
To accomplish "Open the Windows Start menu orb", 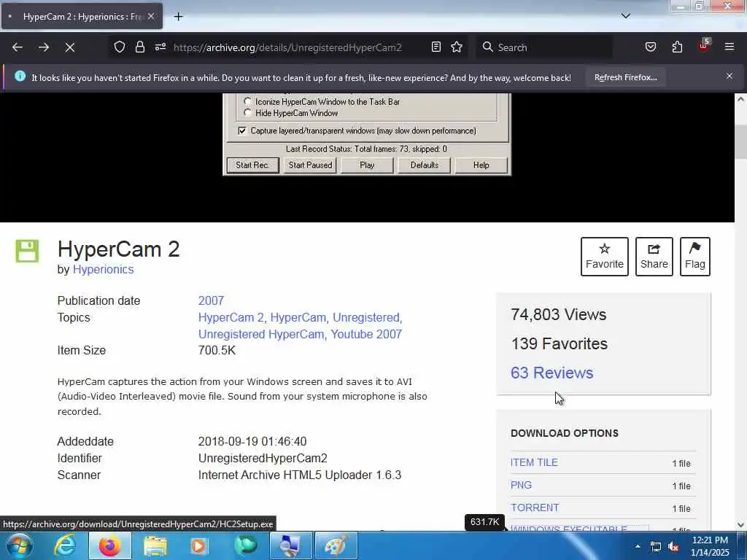I will tap(20, 545).
